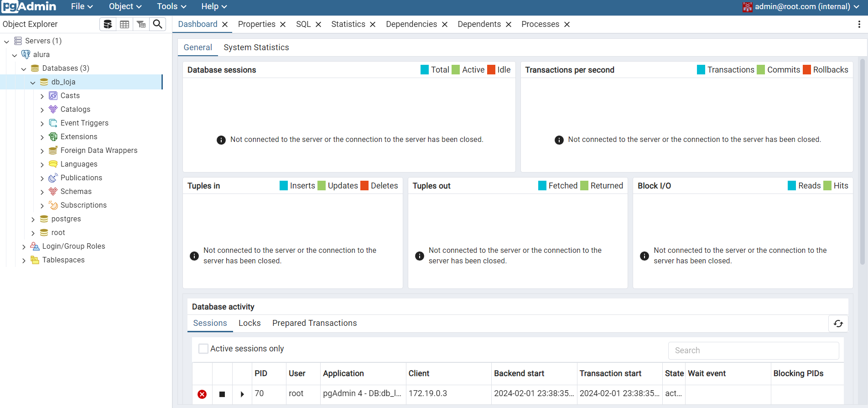Refresh the Database activity list
The image size is (868, 408).
click(838, 324)
